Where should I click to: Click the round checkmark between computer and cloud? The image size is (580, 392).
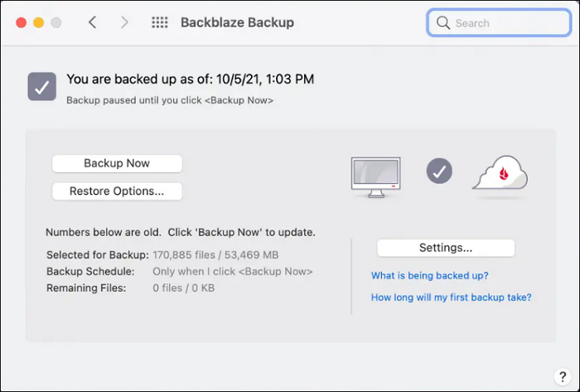coord(439,171)
